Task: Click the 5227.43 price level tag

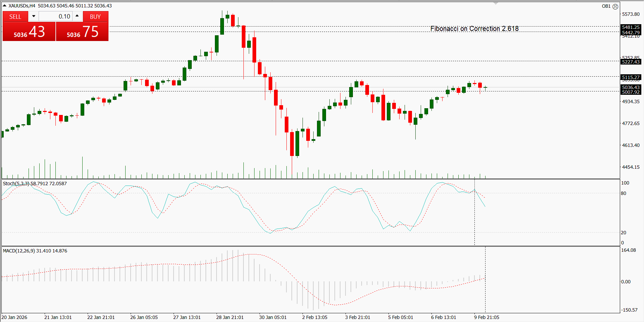Action: pyautogui.click(x=631, y=62)
